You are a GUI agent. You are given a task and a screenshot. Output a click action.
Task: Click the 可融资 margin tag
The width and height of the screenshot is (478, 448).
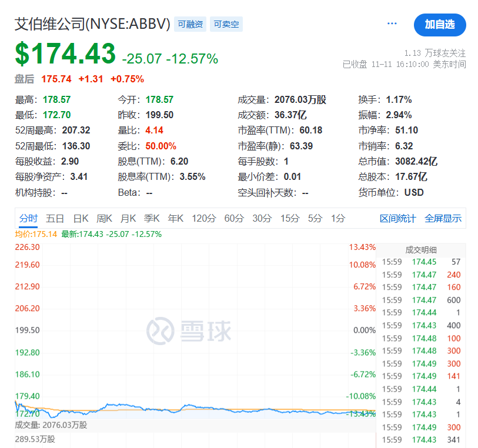[190, 25]
